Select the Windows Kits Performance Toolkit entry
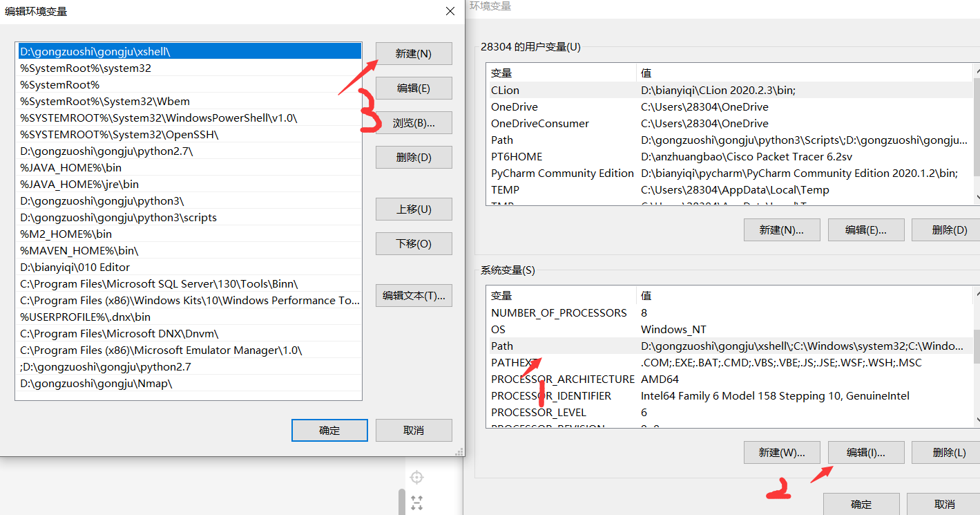980x515 pixels. coord(189,300)
